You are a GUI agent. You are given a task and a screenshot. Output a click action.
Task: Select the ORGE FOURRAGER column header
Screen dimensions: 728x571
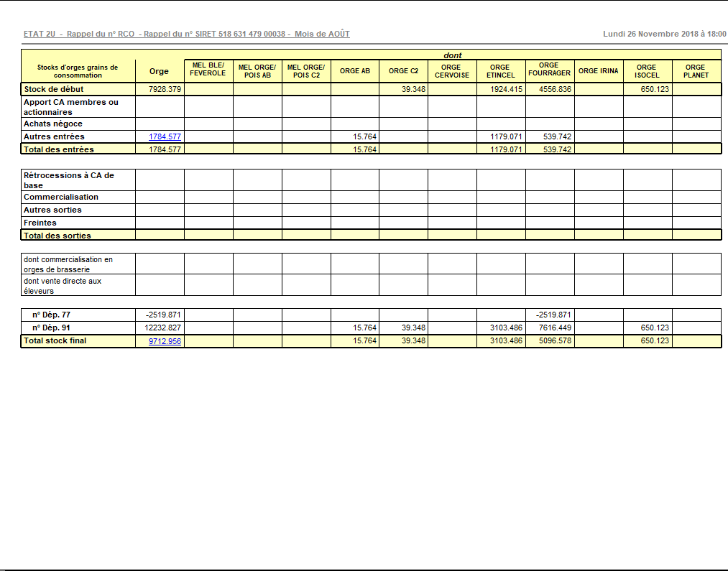(549, 70)
